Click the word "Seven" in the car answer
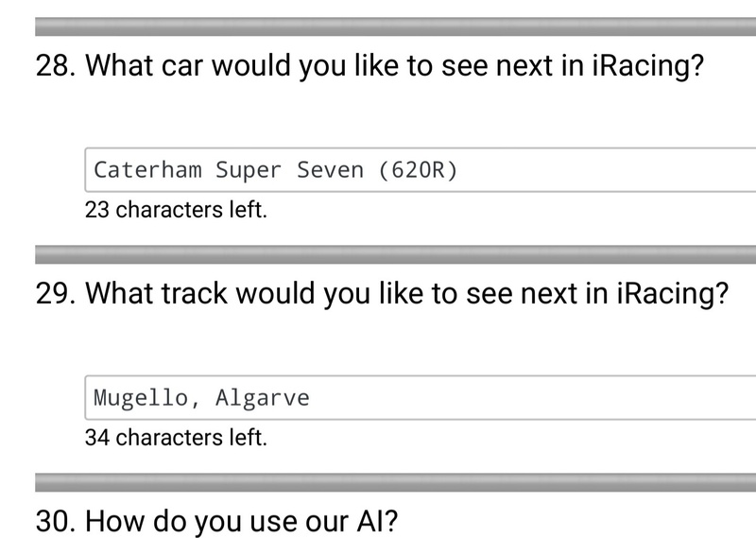This screenshot has height=538, width=756. (x=330, y=170)
